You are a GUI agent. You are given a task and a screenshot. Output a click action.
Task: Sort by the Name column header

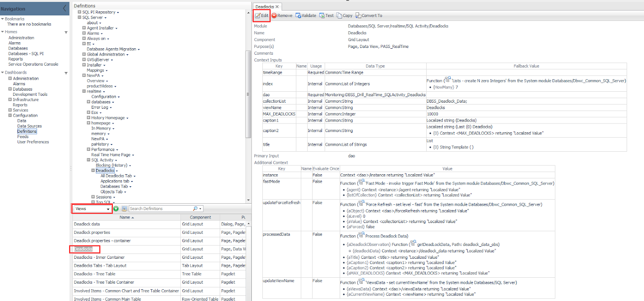coord(126,217)
